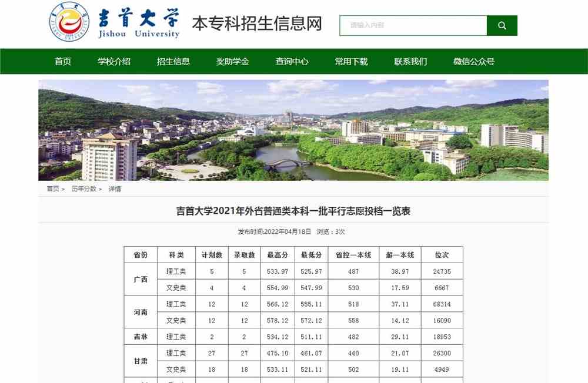Select the 超一本线 column header
The width and height of the screenshot is (588, 383).
coord(400,255)
